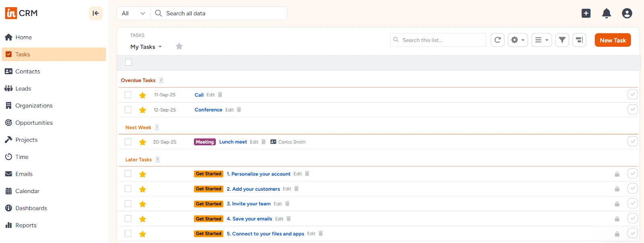Open Contacts in the sidebar
Viewport: 644px width, 243px height.
click(54, 71)
